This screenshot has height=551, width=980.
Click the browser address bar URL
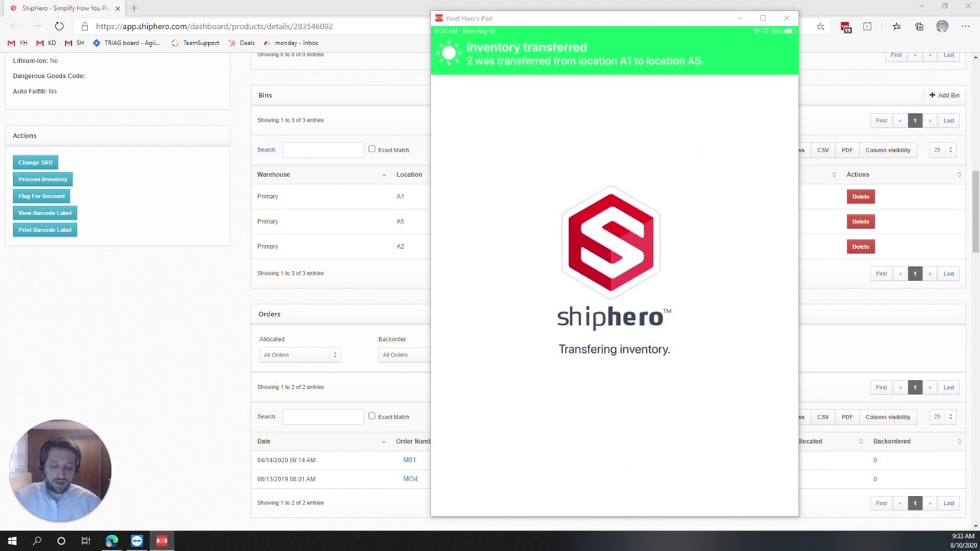(214, 26)
